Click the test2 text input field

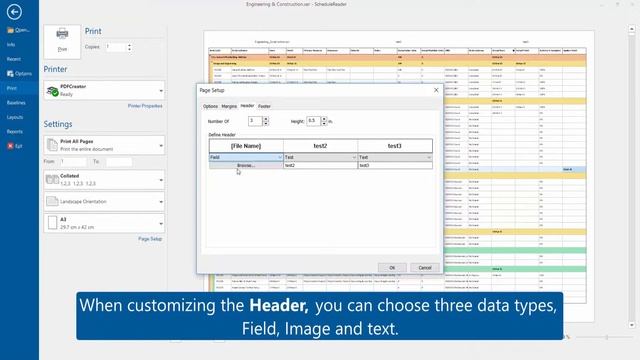(x=320, y=165)
